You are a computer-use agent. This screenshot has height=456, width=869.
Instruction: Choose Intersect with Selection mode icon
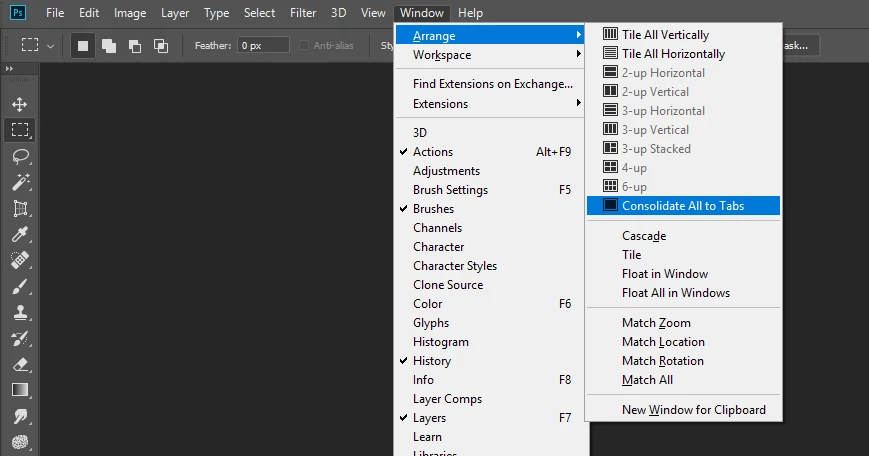click(161, 45)
